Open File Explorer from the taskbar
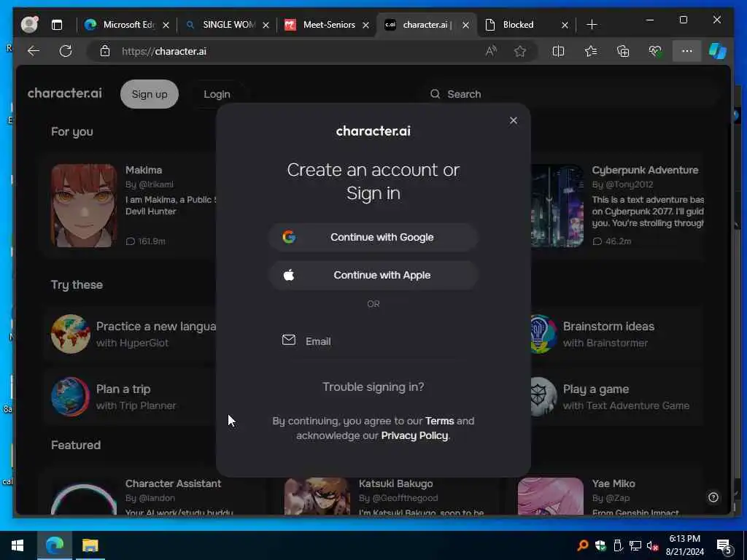 pyautogui.click(x=90, y=545)
